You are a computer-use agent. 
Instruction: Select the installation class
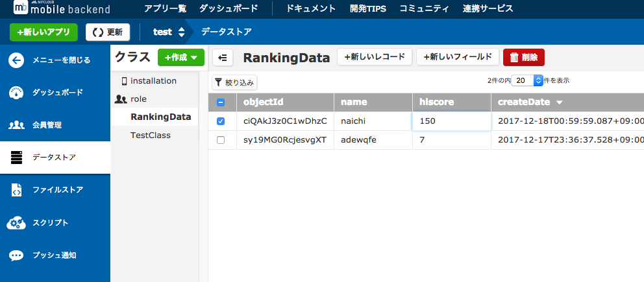[155, 81]
